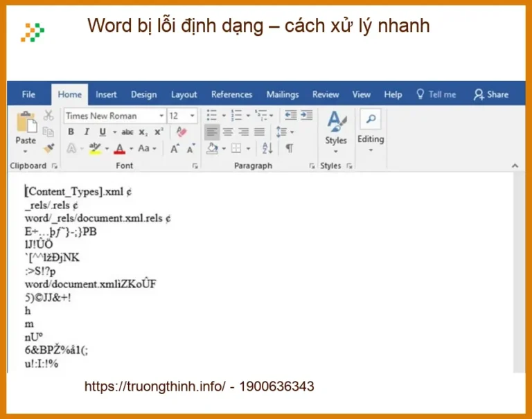Viewport: 532px width, 419px height.
Task: Click the Text Effects outlined A icon
Action: pyautogui.click(x=71, y=148)
